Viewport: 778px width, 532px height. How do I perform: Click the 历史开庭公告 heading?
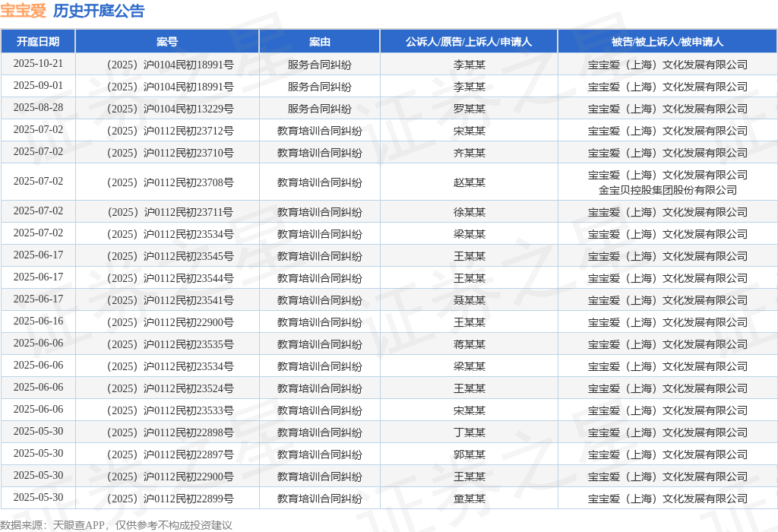click(99, 11)
